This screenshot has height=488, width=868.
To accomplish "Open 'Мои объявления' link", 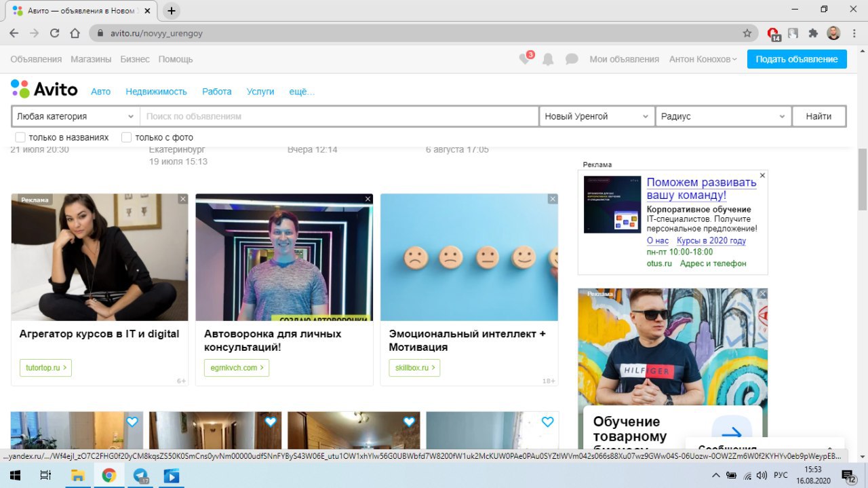I will [x=624, y=59].
